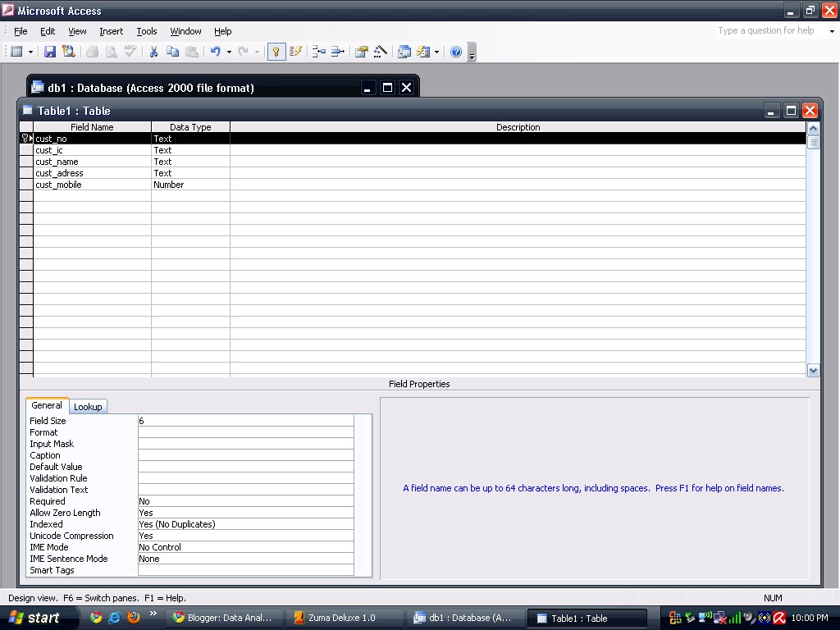
Task: Click the Undo arrow icon
Action: [216, 52]
